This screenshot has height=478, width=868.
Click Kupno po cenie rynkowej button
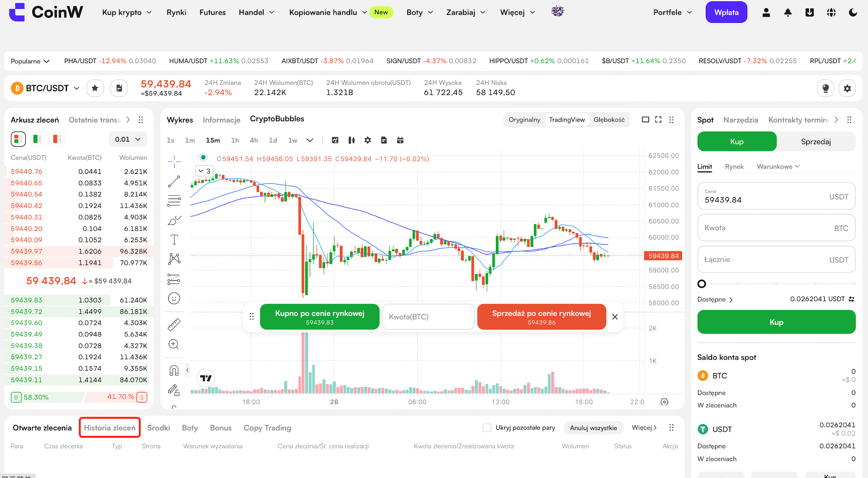click(x=320, y=317)
